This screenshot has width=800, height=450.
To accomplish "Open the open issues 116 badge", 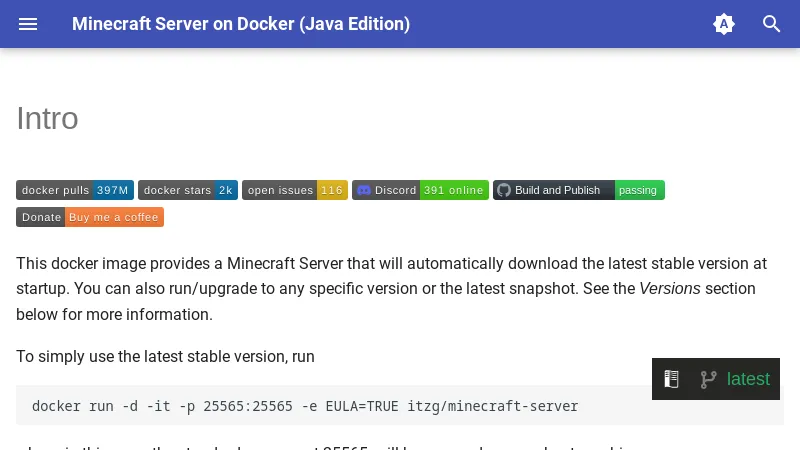I will click(295, 190).
